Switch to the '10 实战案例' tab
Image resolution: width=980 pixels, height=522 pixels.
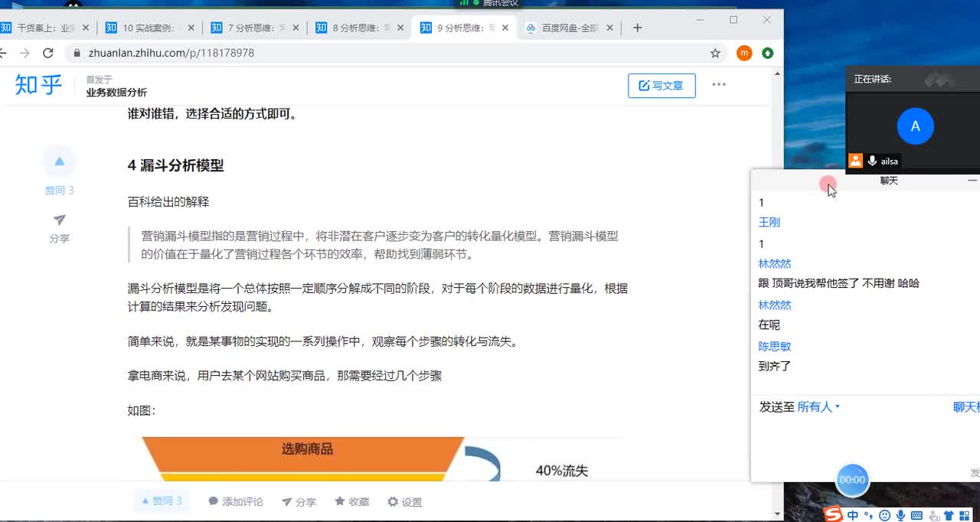point(149,28)
